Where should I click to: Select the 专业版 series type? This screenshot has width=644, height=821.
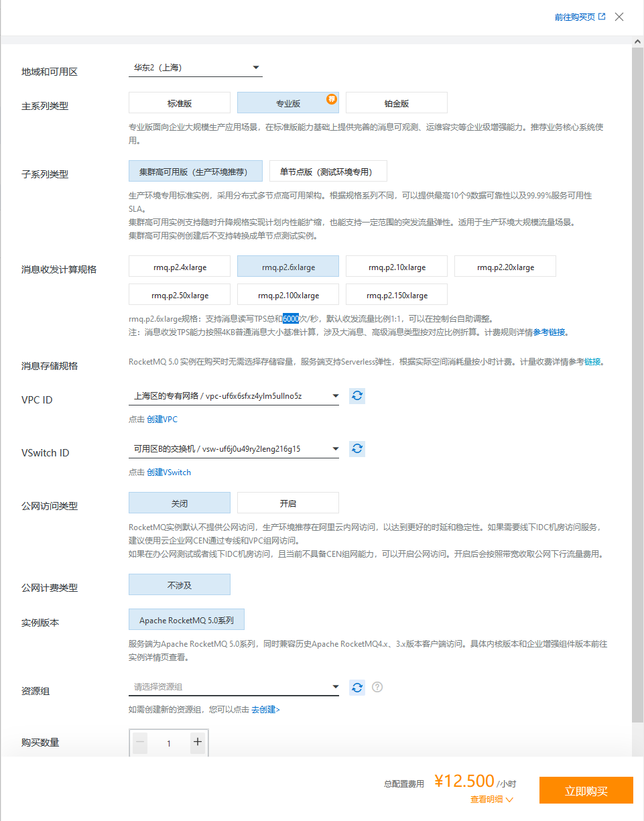(x=288, y=103)
